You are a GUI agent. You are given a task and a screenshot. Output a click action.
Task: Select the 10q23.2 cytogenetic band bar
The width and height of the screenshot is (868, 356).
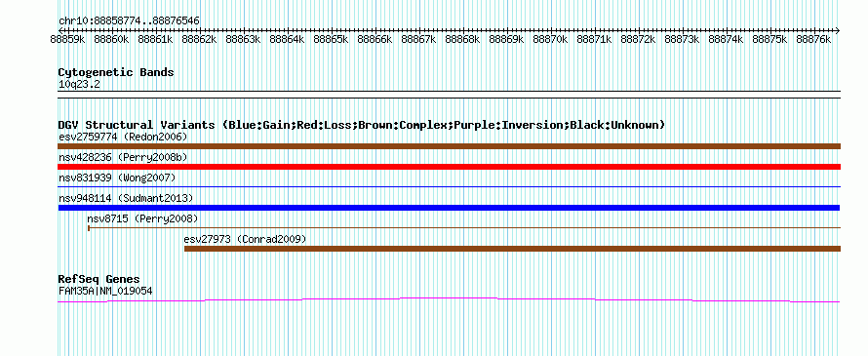(x=449, y=95)
